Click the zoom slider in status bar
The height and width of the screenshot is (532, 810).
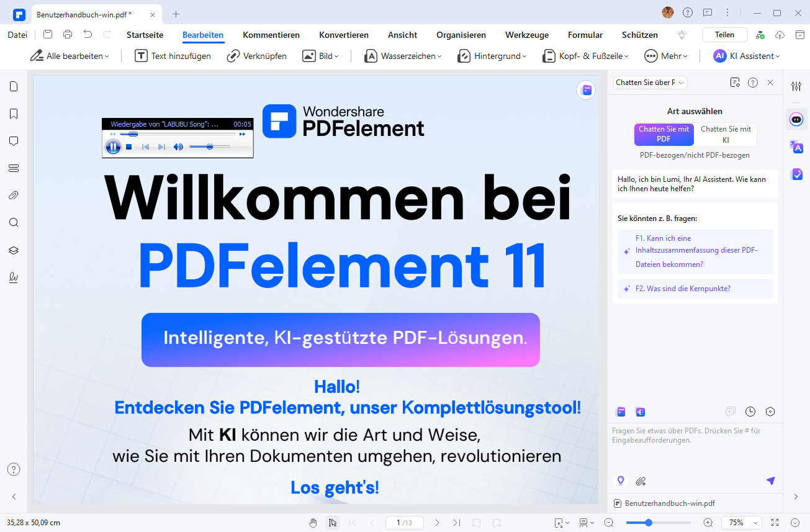tap(658, 523)
